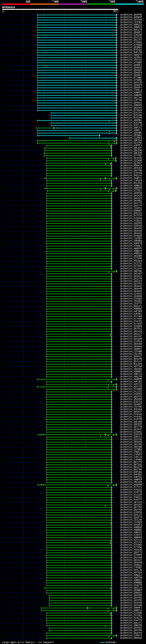Open hit UniRef100_Q53N82
Viewport: 146px width, 644px height.
[131, 135]
